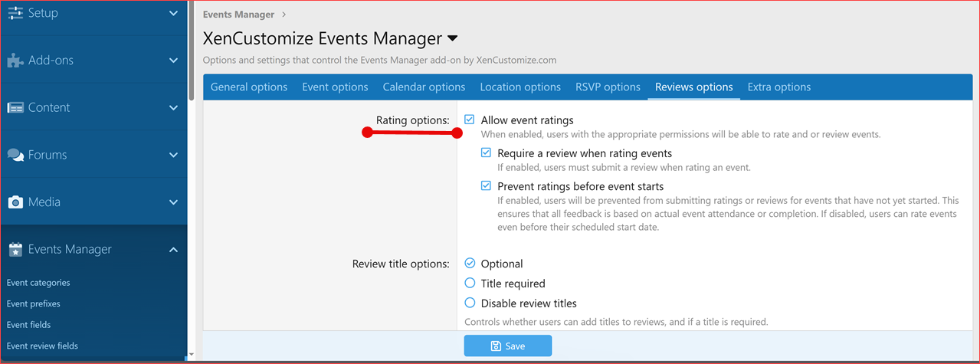The height and width of the screenshot is (364, 980).
Task: Open the RSVP options tab
Action: pyautogui.click(x=608, y=87)
